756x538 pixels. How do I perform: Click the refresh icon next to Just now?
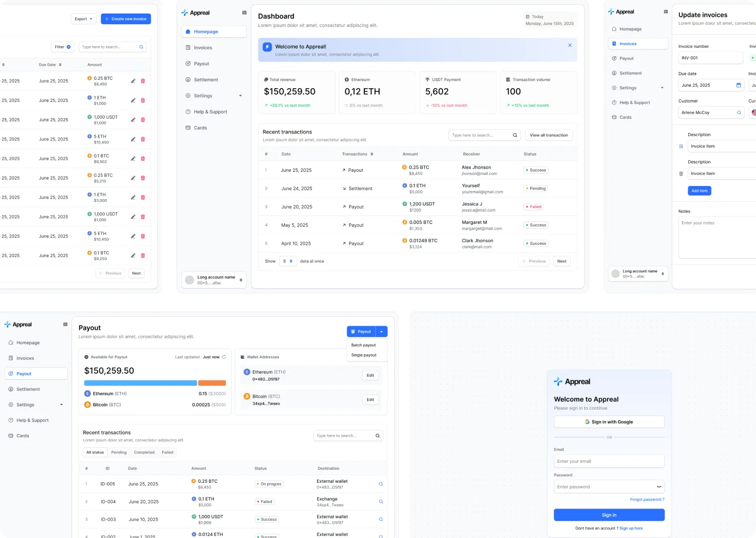tap(224, 357)
